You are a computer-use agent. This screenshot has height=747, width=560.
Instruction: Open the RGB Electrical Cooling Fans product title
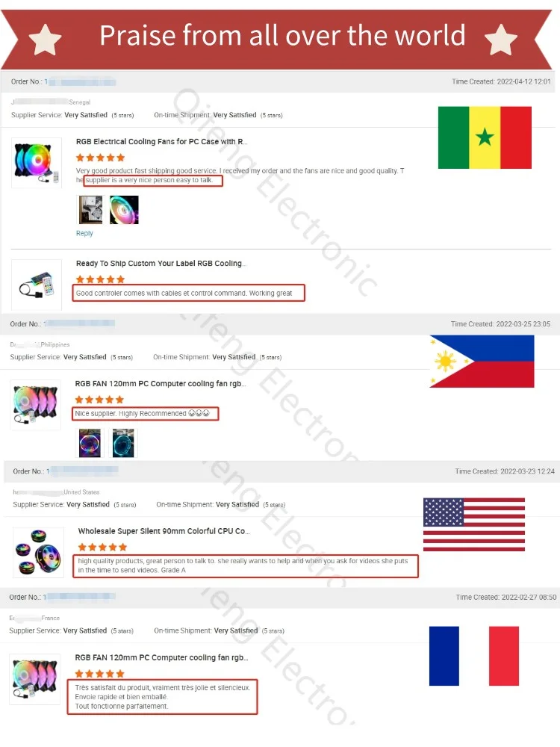pos(161,141)
